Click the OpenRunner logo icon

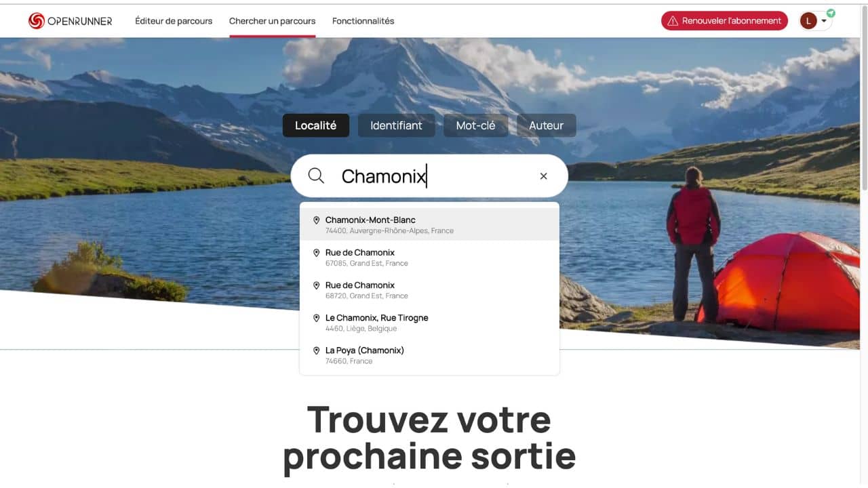coord(36,21)
